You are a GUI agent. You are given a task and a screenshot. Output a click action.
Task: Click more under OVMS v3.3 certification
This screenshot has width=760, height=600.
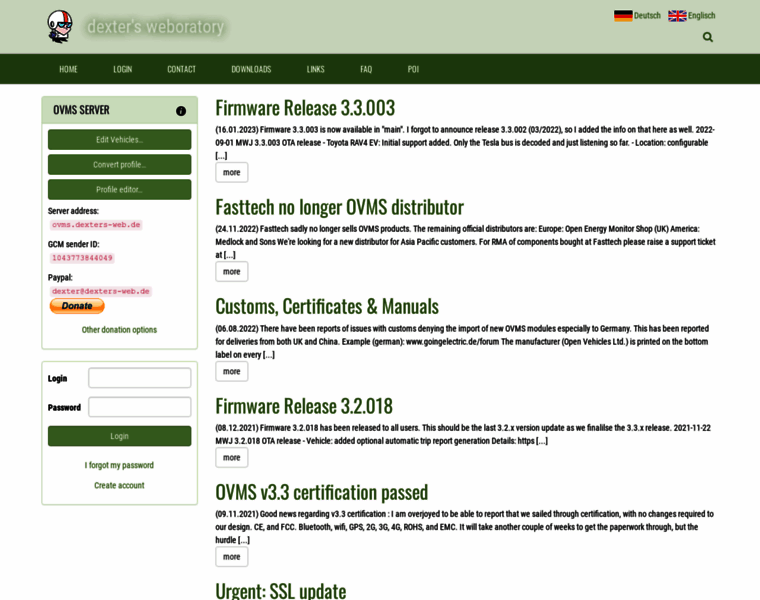[232, 557]
